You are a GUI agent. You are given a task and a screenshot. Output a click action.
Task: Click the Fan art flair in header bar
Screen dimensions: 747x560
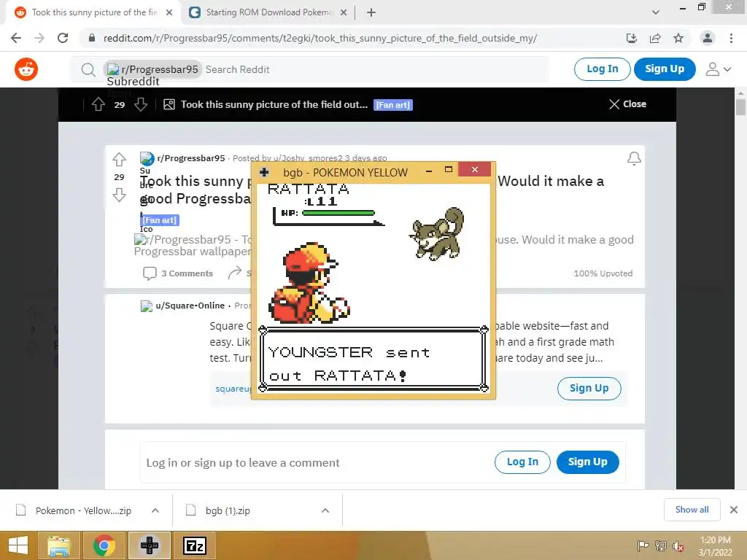393,105
